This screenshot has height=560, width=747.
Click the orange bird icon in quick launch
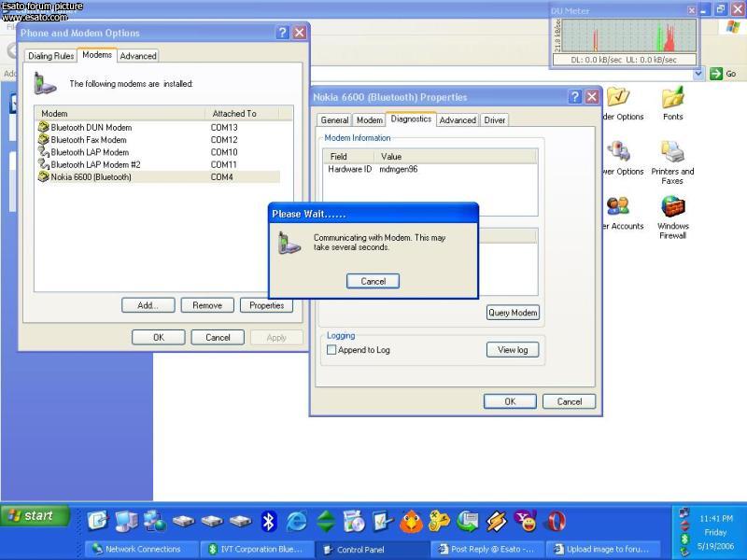[411, 522]
